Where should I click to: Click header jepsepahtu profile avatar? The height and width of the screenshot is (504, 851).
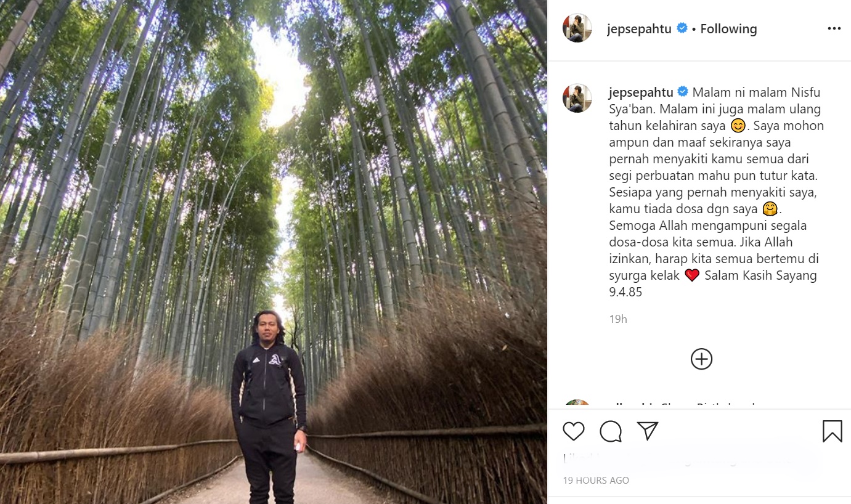click(x=577, y=28)
